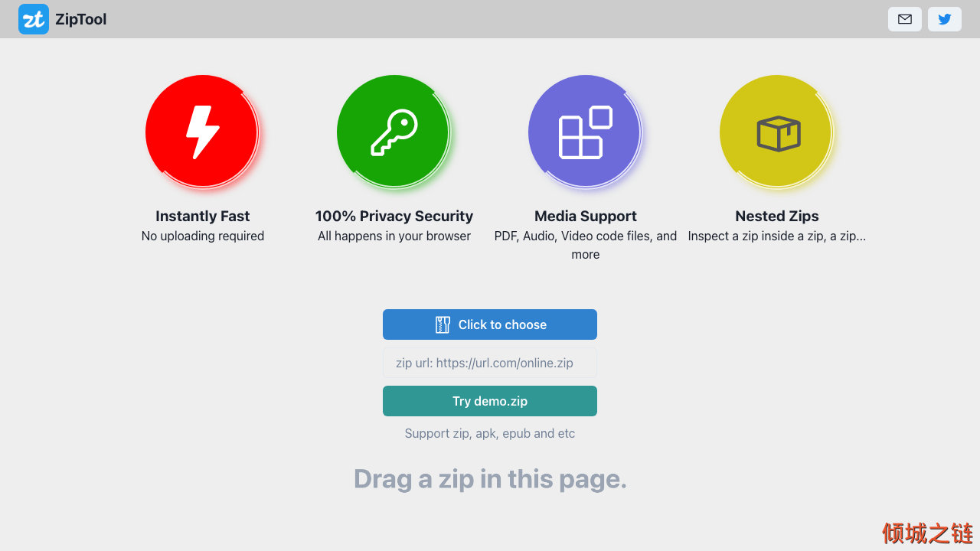Select the Instantly Fast heading
This screenshot has height=551, width=980.
coord(203,216)
